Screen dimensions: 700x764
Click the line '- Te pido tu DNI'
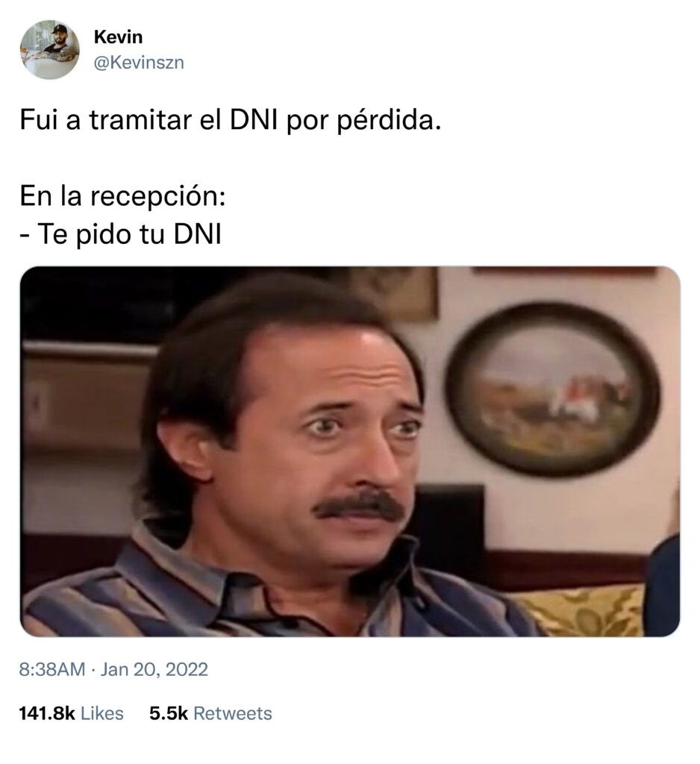(120, 234)
